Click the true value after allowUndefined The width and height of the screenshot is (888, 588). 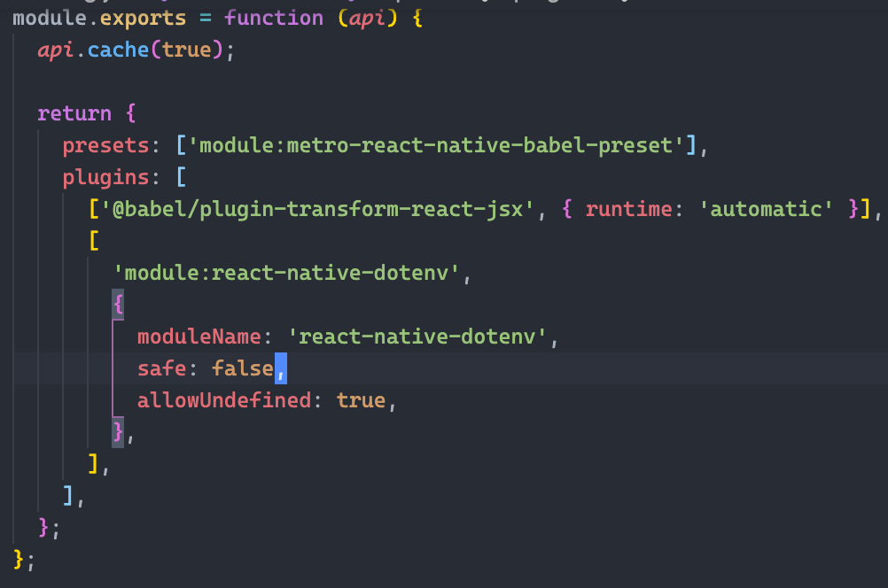point(361,400)
